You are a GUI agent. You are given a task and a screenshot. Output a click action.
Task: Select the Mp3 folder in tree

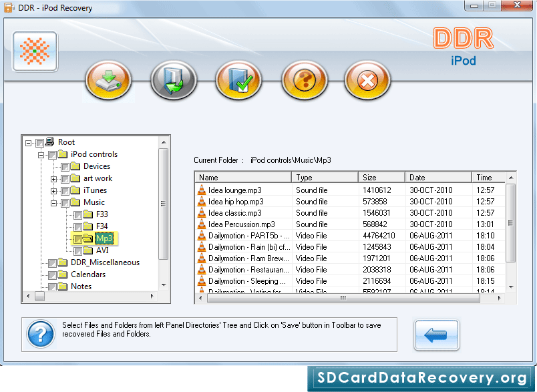pyautogui.click(x=104, y=238)
